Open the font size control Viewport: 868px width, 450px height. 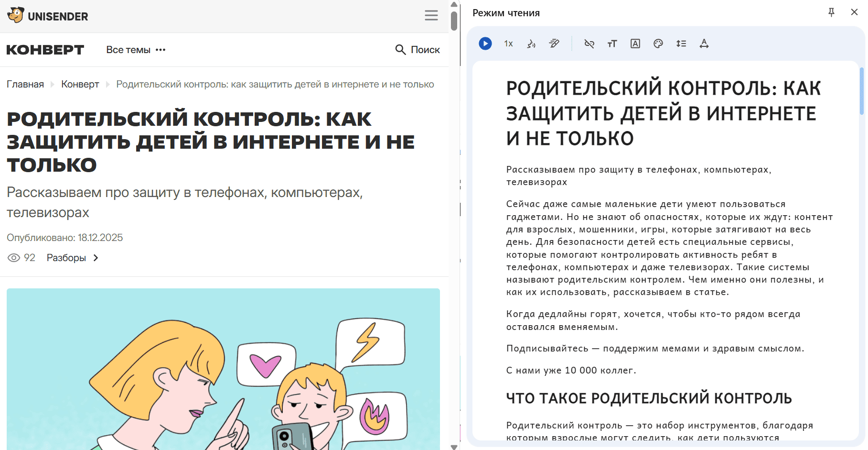click(612, 44)
